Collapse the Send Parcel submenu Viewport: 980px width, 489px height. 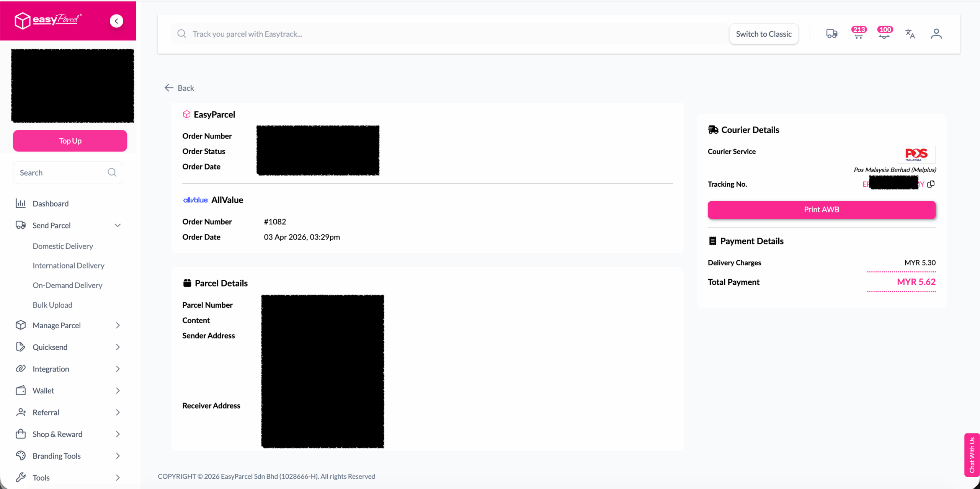[x=118, y=225]
